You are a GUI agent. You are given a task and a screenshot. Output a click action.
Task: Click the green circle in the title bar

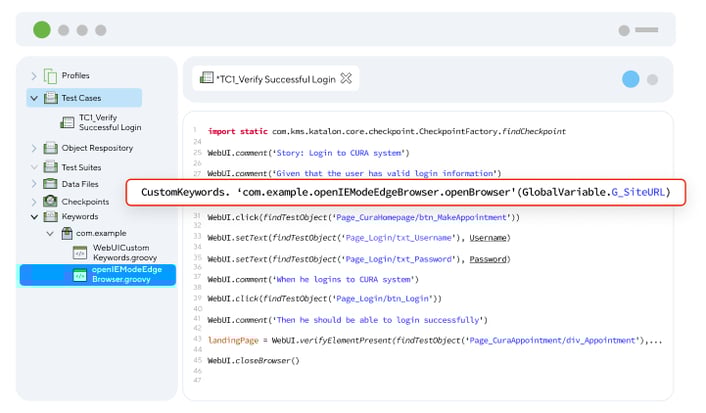click(x=42, y=30)
